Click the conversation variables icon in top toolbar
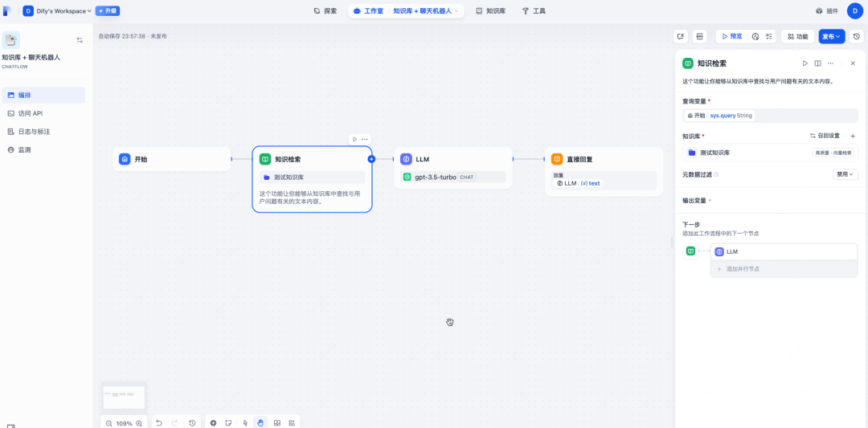The height and width of the screenshot is (428, 868). point(681,36)
